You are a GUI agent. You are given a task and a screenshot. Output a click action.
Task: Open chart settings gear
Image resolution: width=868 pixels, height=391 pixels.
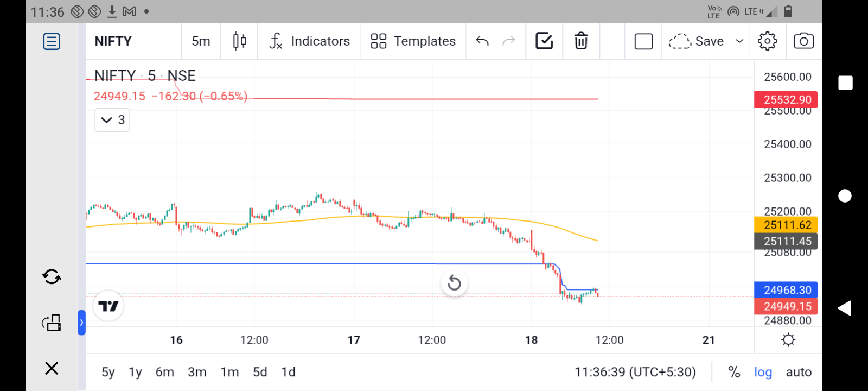click(x=767, y=41)
